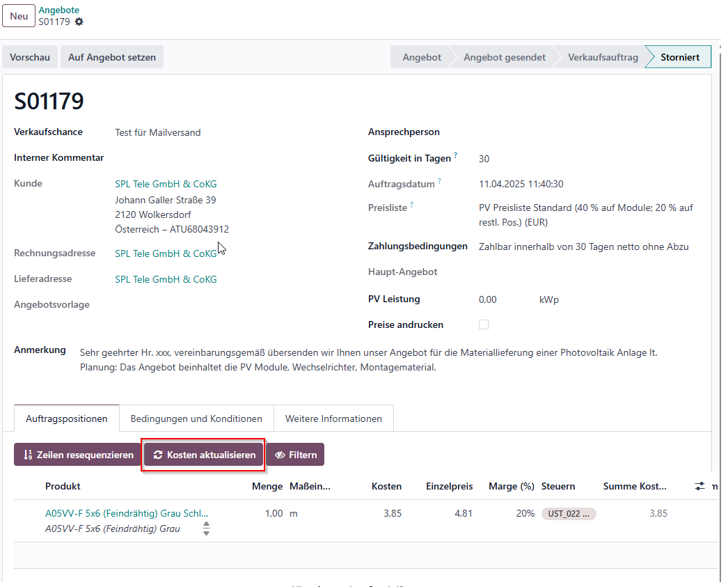Click the Steuern column header
This screenshot has width=728, height=587.
[558, 486]
